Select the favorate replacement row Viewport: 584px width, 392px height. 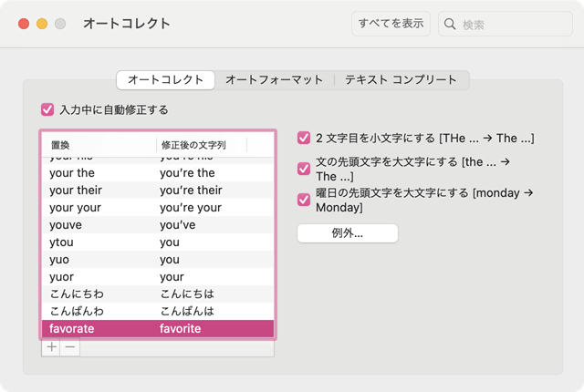157,328
